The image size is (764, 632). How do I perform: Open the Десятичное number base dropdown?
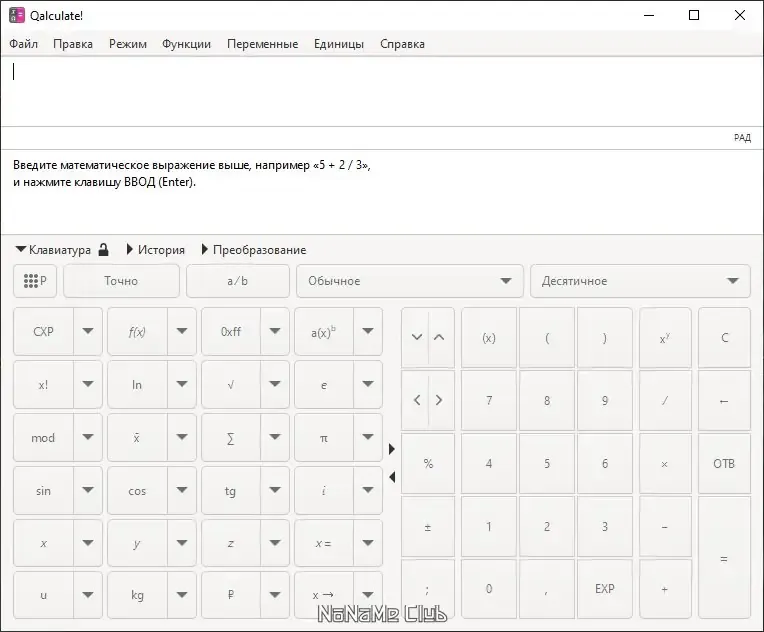click(640, 281)
